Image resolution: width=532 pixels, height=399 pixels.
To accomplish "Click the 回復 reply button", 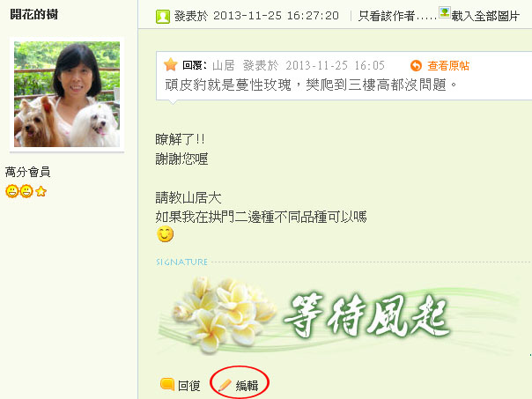I will point(188,386).
